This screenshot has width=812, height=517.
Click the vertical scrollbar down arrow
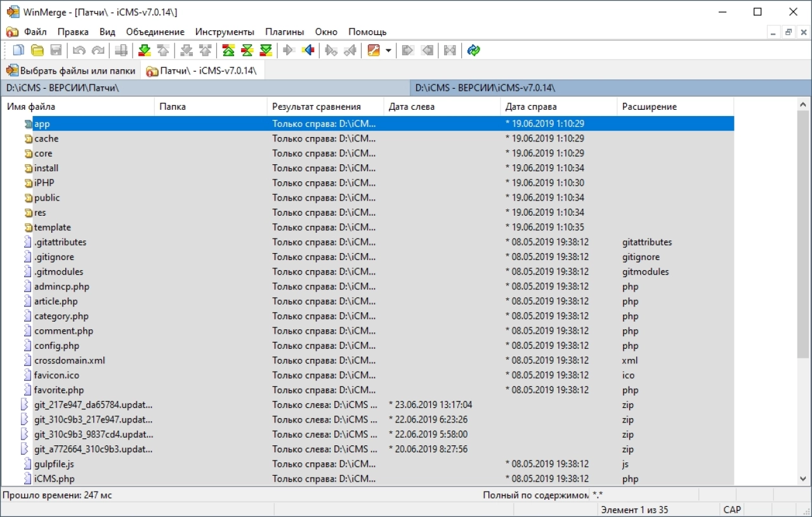803,479
